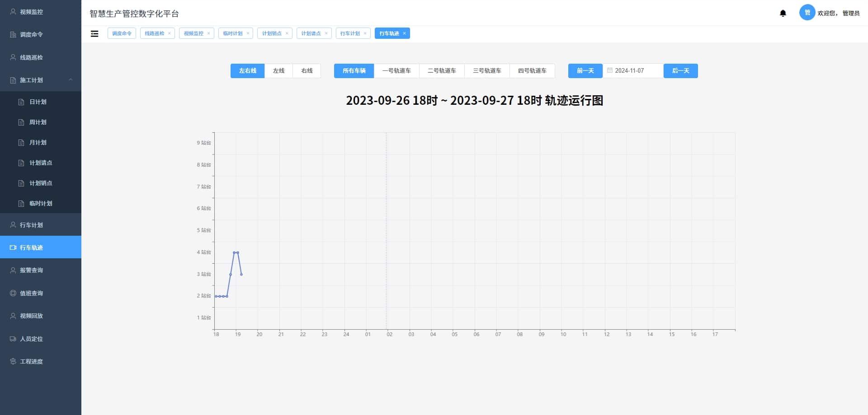Filter by 四号轨道车
The width and height of the screenshot is (868, 415).
click(x=532, y=71)
